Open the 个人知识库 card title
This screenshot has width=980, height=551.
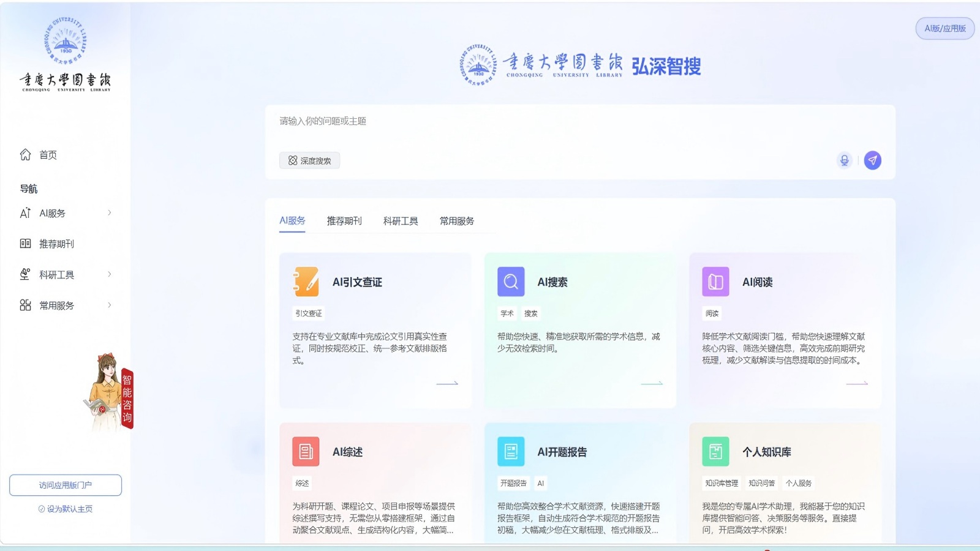click(x=766, y=452)
